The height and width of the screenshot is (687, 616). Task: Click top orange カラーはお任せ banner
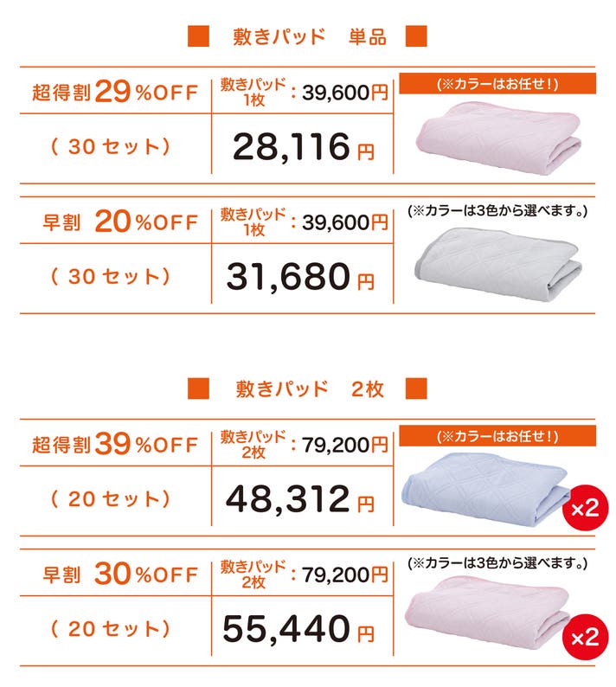point(497,84)
